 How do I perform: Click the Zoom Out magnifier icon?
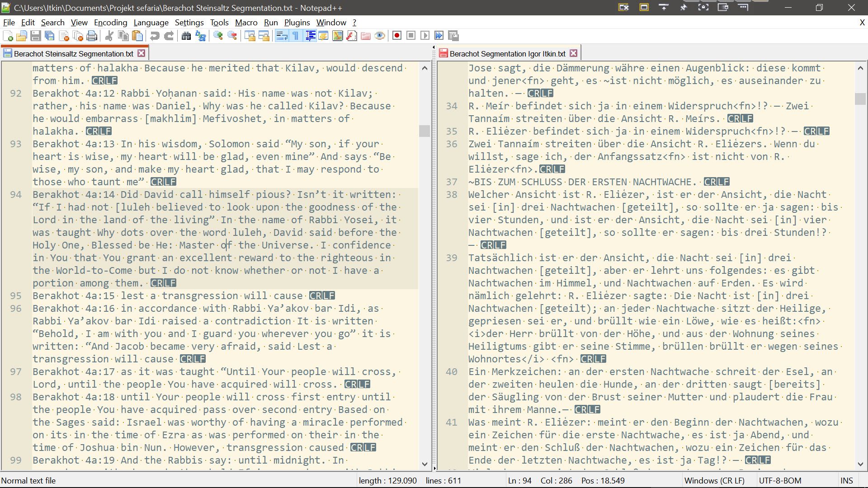coord(232,36)
